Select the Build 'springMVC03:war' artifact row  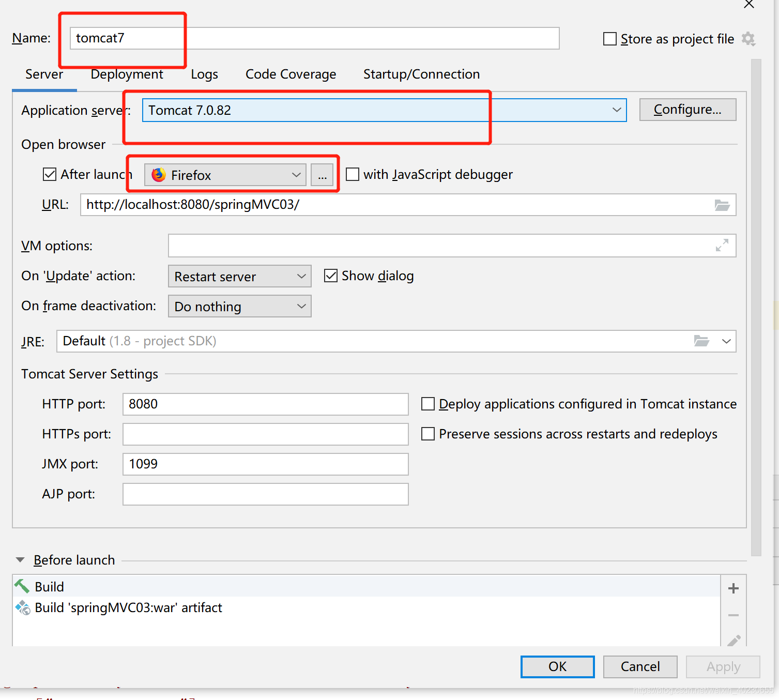366,607
